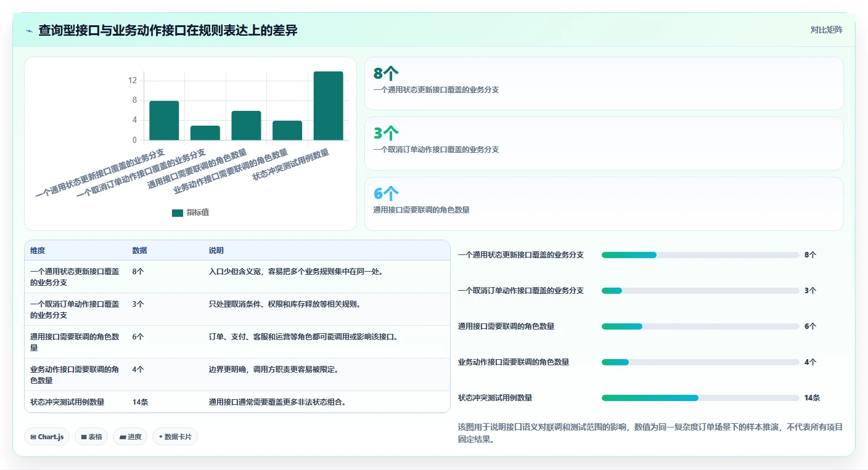Click y-axis label 12 on chart

point(133,81)
